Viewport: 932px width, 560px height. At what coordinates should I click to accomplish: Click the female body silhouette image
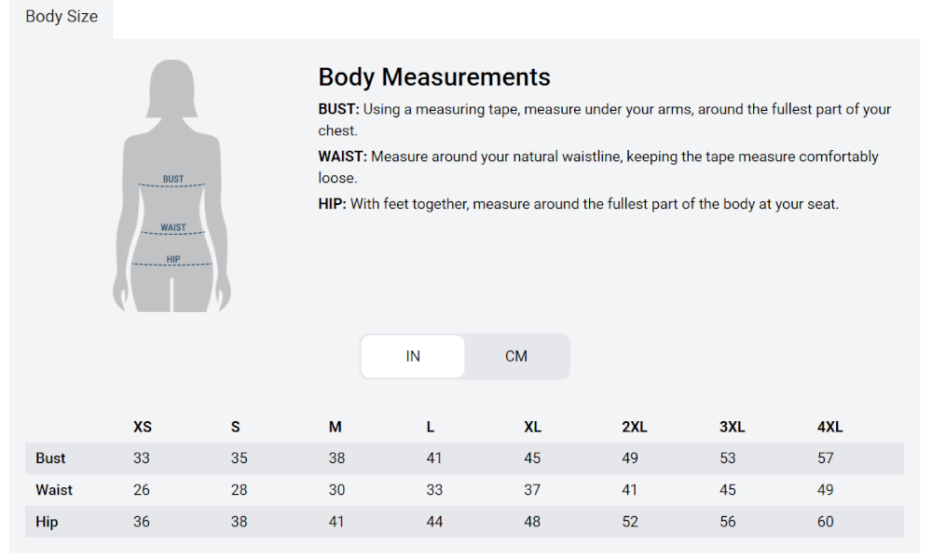[x=171, y=185]
